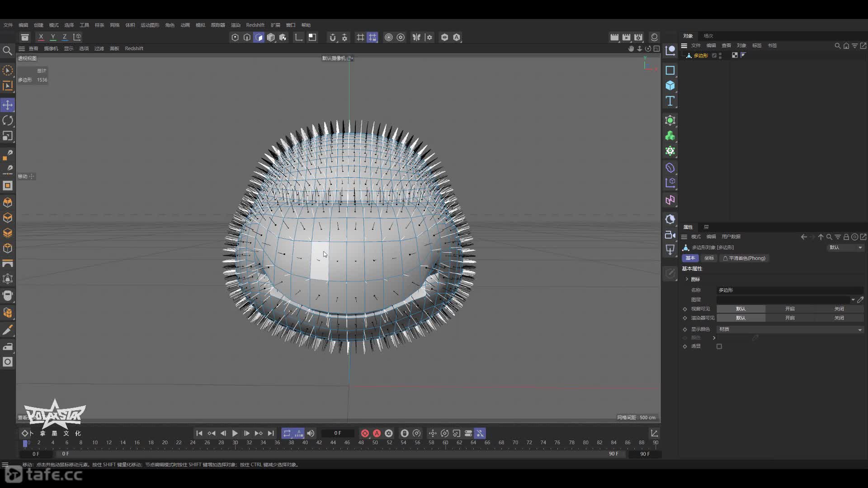
Task: Activate Polygons mode icon in top toolbar
Action: 259,38
